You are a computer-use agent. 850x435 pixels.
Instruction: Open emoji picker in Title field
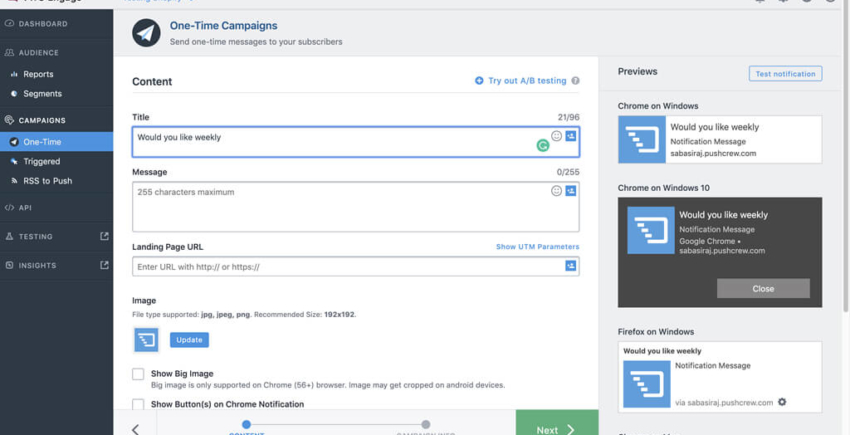pyautogui.click(x=556, y=136)
